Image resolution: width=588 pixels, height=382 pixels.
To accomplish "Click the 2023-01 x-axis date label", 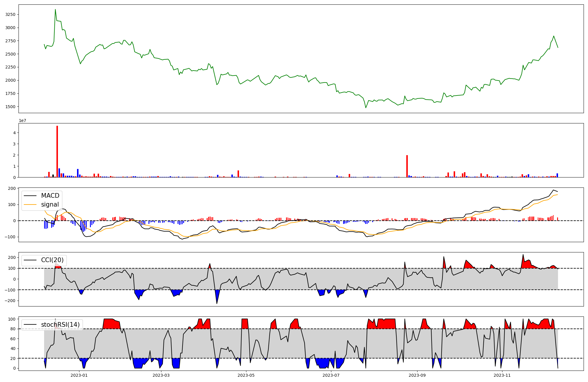I will pyautogui.click(x=79, y=375).
